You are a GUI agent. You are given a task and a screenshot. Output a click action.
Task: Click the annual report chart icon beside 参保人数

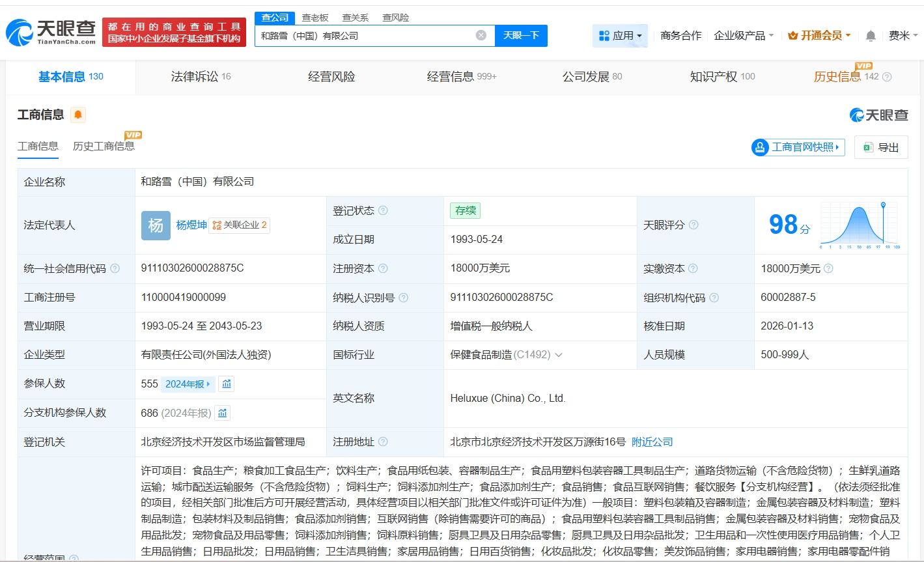[x=226, y=384]
